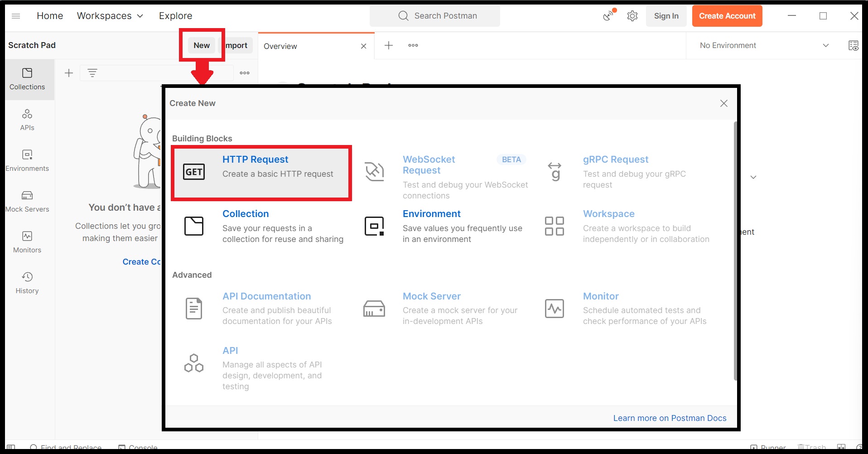Open the Explore menu
The image size is (868, 454).
coord(175,15)
